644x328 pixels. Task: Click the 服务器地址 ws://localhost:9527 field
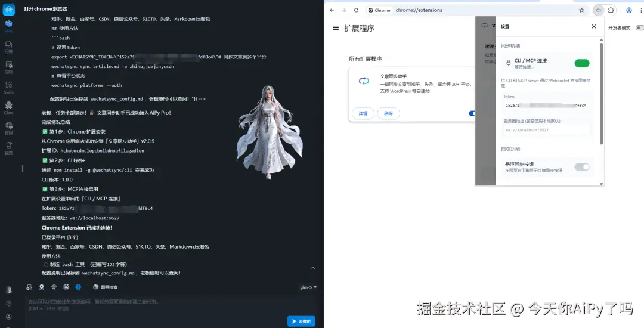click(547, 130)
